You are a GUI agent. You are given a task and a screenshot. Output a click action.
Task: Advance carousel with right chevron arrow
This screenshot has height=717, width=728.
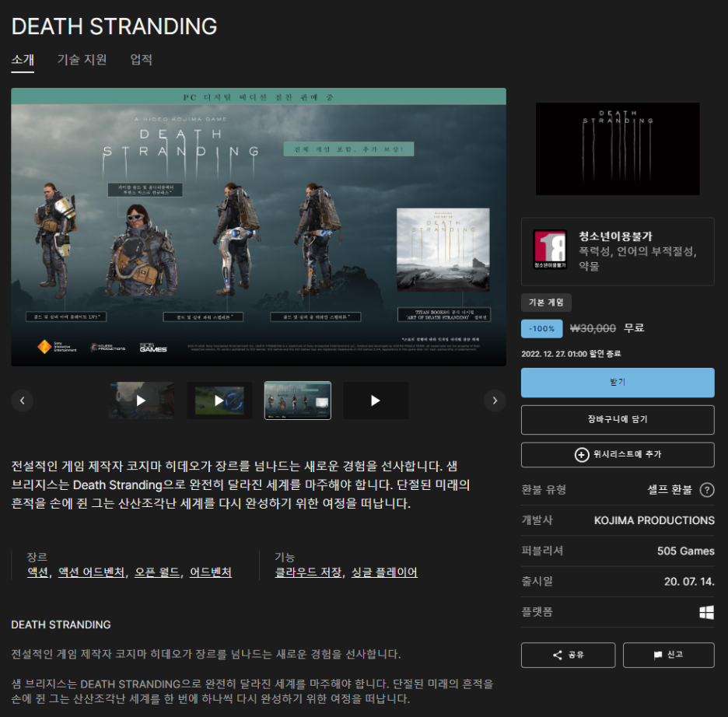pyautogui.click(x=495, y=400)
